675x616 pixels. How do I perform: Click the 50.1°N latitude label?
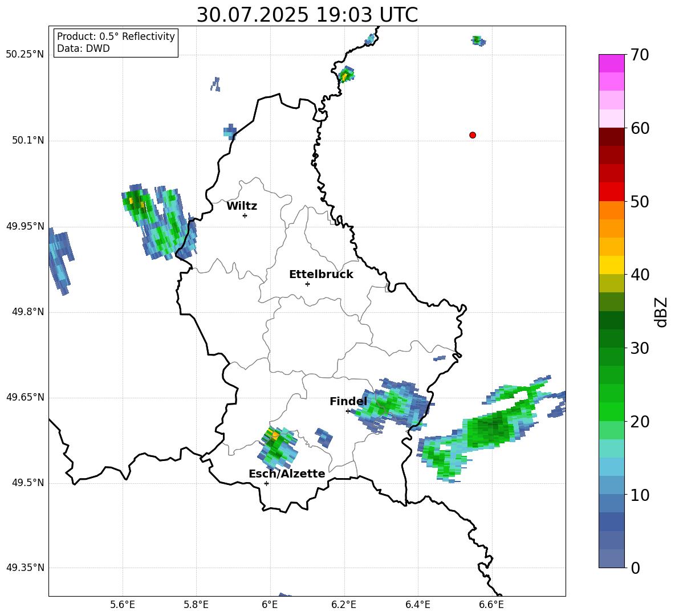click(x=28, y=140)
